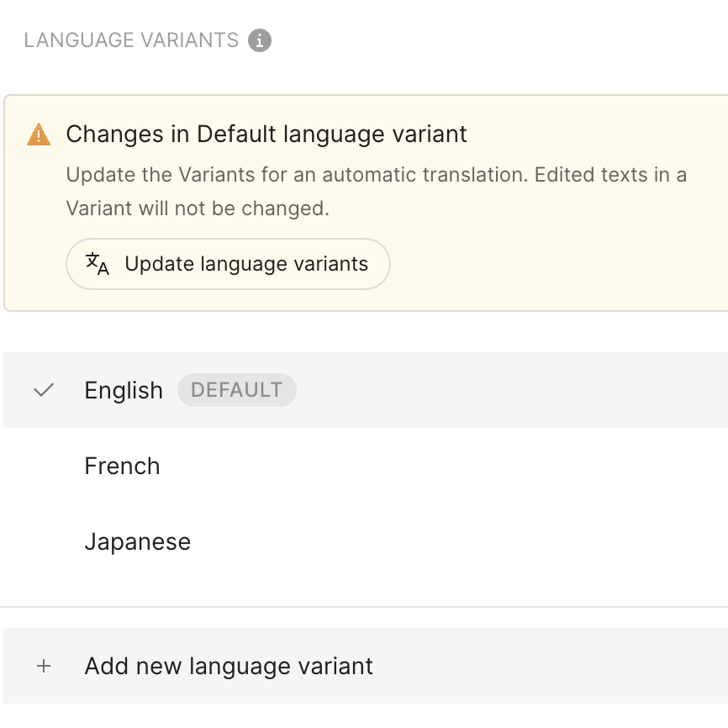The height and width of the screenshot is (728, 728).
Task: Click the divider line below the Japanese row
Action: 364,606
